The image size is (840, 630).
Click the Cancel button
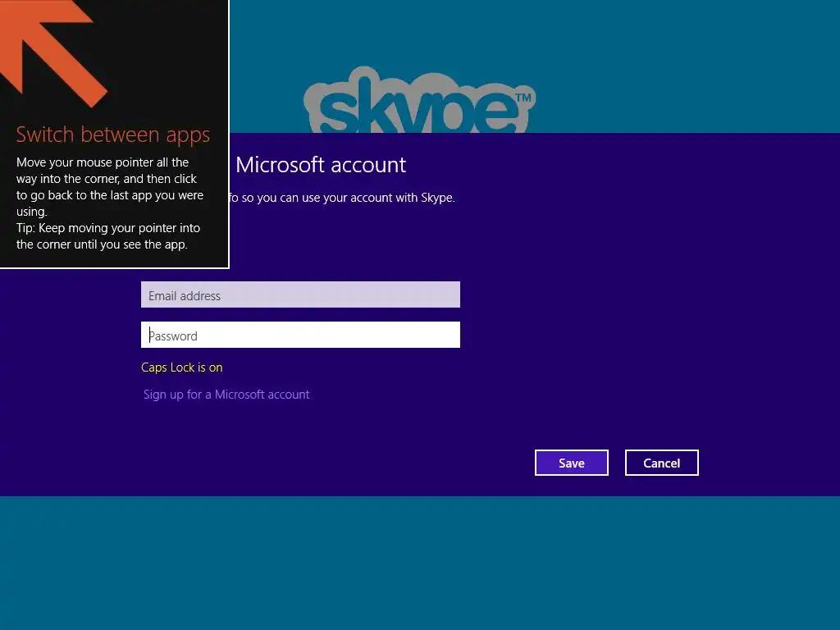tap(662, 463)
